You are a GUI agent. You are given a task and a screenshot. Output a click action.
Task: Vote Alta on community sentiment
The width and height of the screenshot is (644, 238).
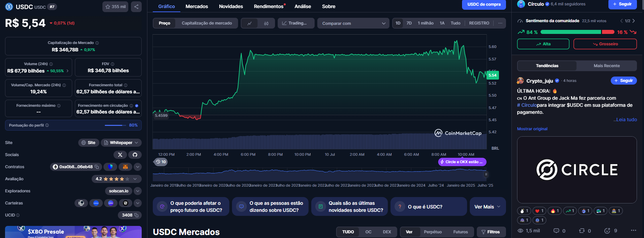pyautogui.click(x=543, y=44)
